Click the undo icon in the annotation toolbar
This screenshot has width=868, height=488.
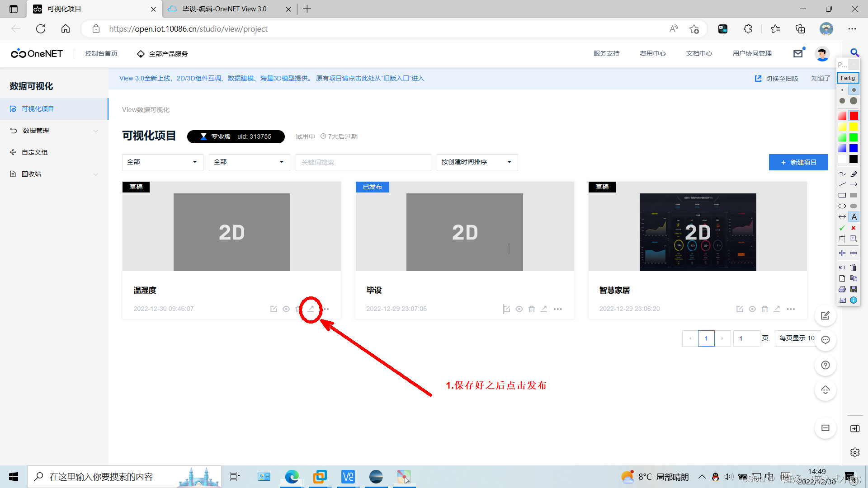842,267
